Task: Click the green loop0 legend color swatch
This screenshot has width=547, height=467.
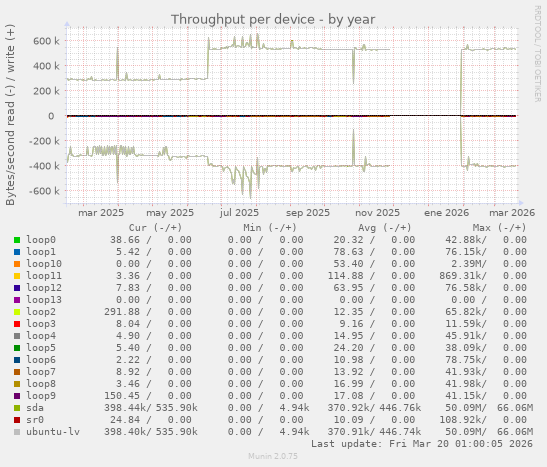Action: click(x=17, y=240)
